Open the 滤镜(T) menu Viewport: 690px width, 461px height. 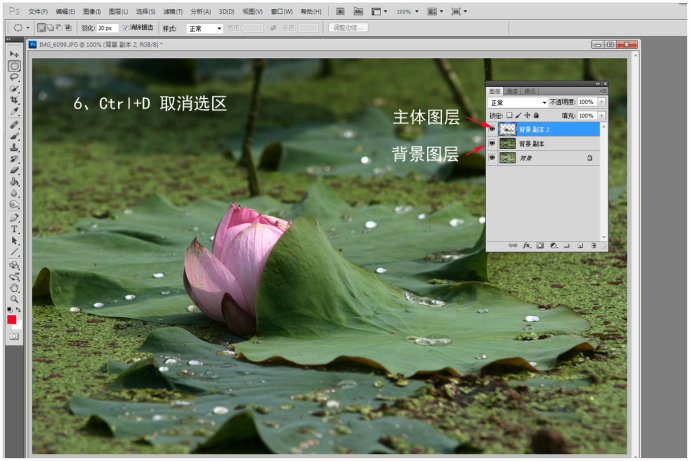click(173, 11)
